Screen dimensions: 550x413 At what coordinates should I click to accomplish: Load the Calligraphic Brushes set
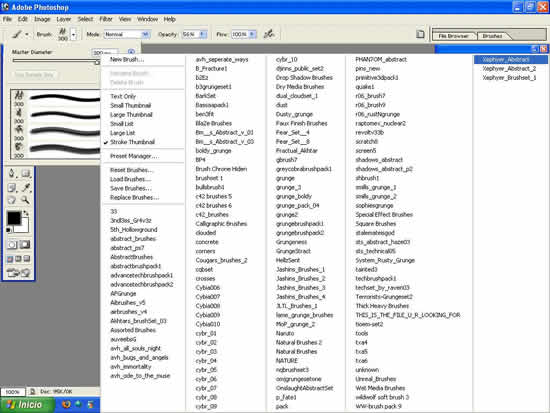click(221, 224)
